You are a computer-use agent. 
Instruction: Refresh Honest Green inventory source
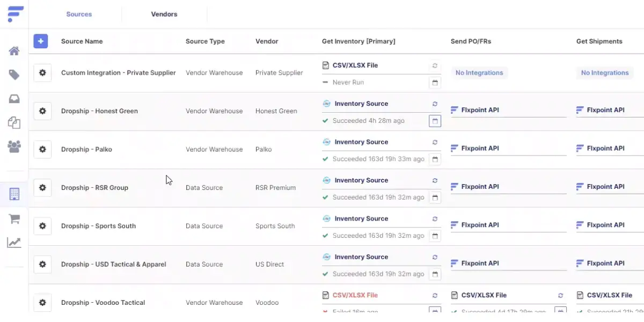[435, 104]
